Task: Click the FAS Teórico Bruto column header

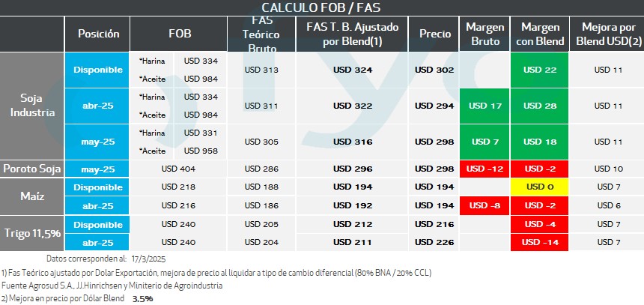Action: (261, 34)
